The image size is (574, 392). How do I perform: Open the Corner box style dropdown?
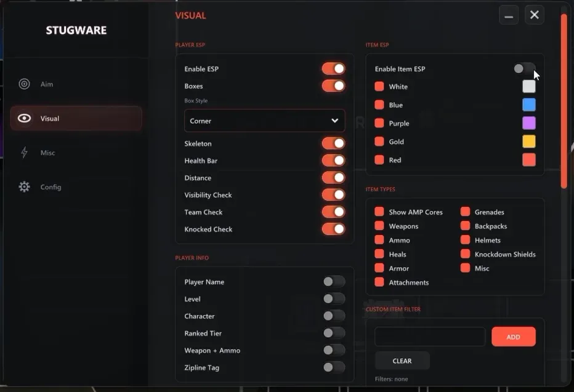click(x=264, y=121)
